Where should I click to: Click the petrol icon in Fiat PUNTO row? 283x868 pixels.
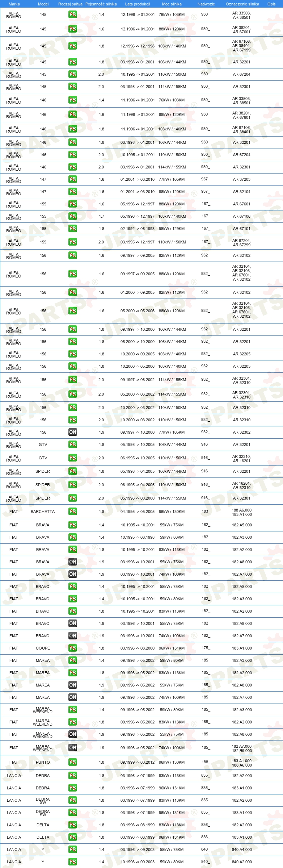[72, 762]
